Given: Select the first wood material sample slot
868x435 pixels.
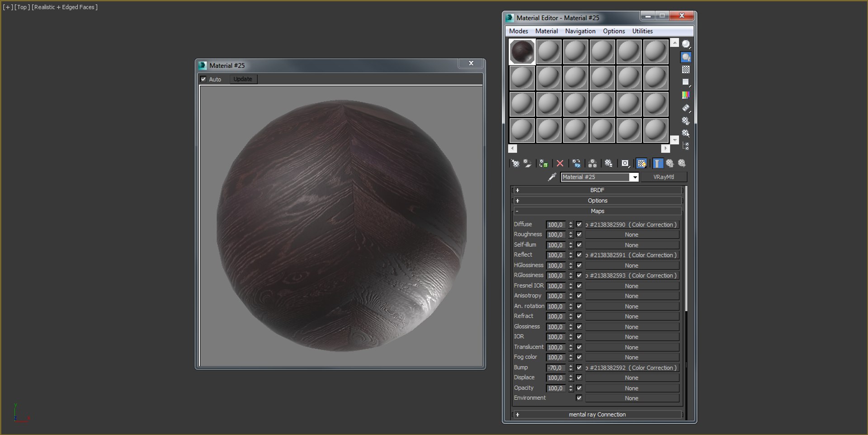Looking at the screenshot, I should point(522,52).
